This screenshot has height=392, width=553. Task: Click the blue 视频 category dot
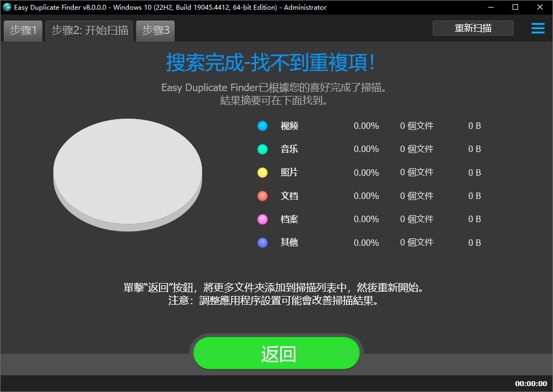262,126
